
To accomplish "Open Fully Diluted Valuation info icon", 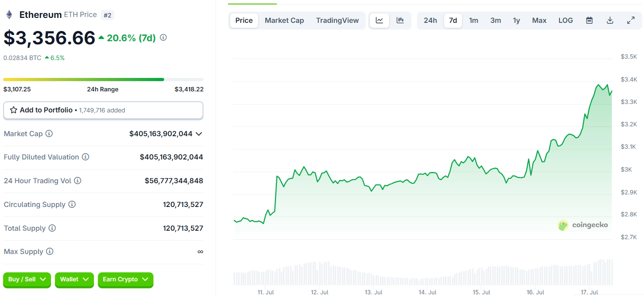I will point(85,157).
